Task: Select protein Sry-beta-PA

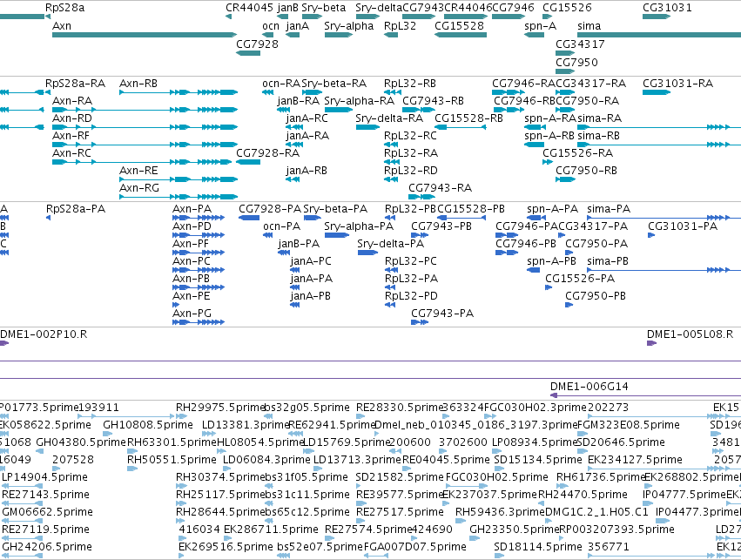Action: (x=313, y=218)
